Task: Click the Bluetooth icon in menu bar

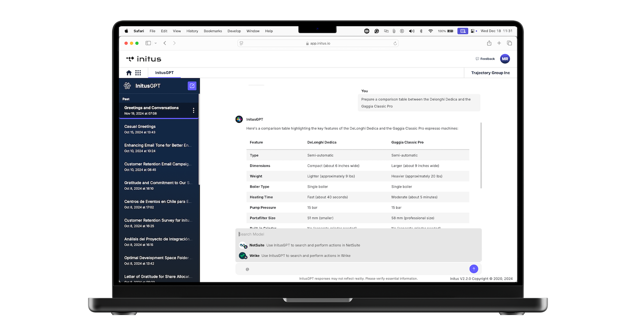Action: 421,31
